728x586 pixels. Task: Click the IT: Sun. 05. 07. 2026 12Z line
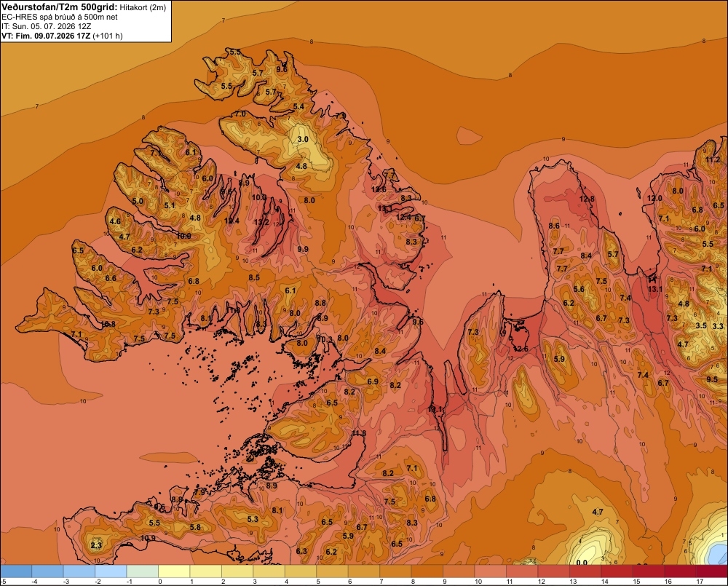52,26
